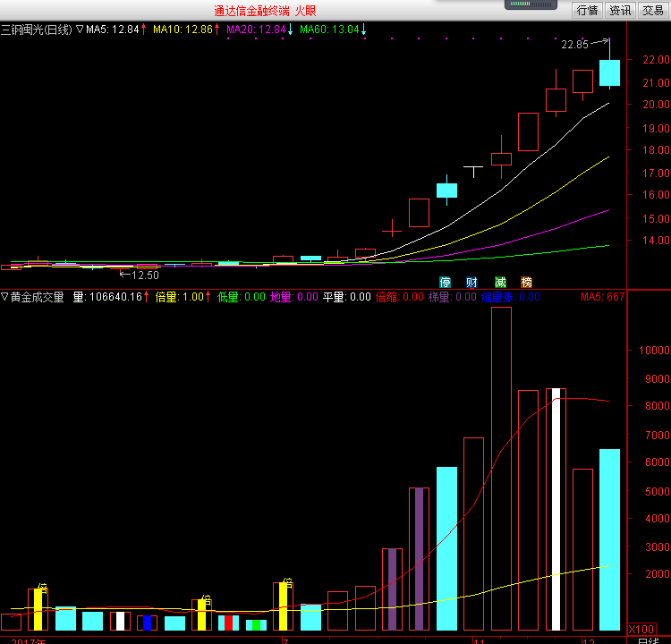Click the 停 suspension info marker
671x644 pixels.
(x=445, y=283)
